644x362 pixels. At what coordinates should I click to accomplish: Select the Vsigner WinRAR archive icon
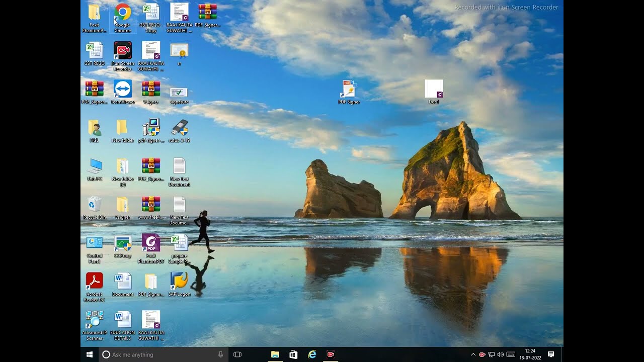tap(151, 92)
